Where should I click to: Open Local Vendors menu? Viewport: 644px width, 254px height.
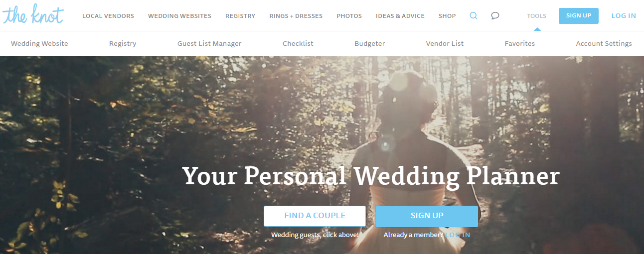pos(108,16)
